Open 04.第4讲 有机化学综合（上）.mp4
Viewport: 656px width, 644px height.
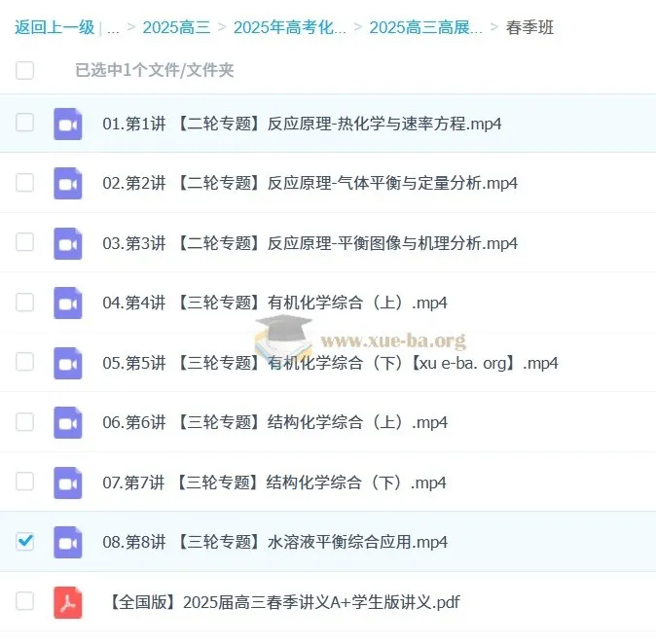point(274,303)
